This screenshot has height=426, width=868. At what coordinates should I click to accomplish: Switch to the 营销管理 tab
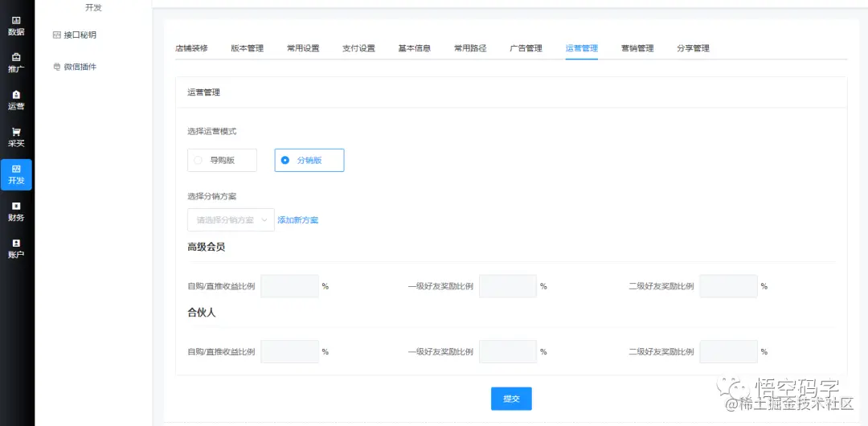click(637, 48)
